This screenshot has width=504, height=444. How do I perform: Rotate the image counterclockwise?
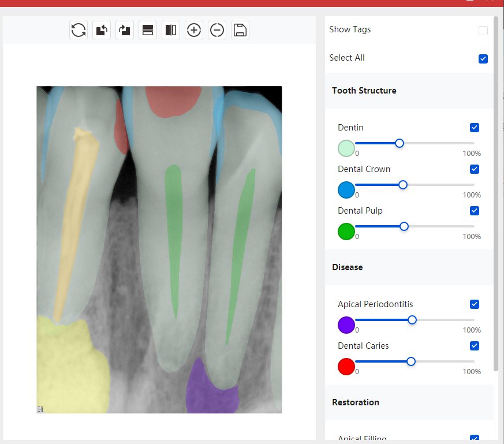(102, 30)
